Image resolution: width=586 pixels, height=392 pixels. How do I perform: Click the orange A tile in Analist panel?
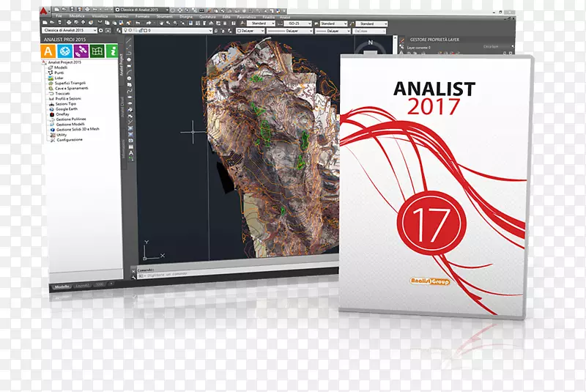coord(48,51)
